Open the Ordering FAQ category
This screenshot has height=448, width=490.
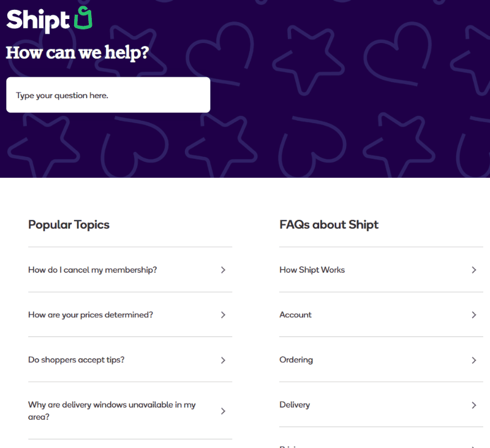click(296, 360)
